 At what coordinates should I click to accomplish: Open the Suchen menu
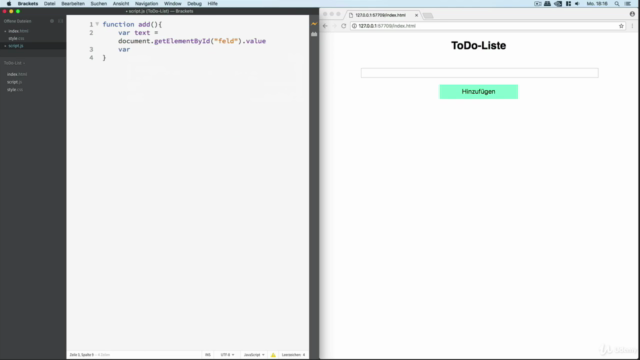[98, 4]
